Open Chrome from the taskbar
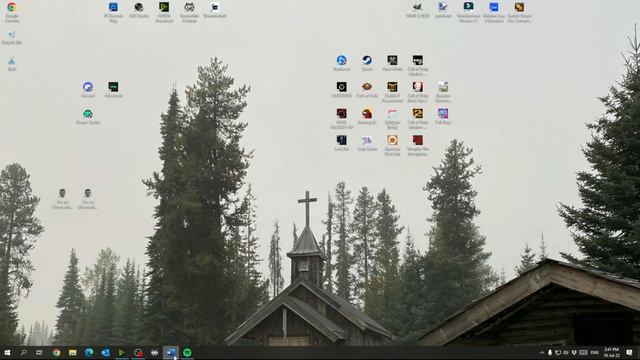 (56, 353)
